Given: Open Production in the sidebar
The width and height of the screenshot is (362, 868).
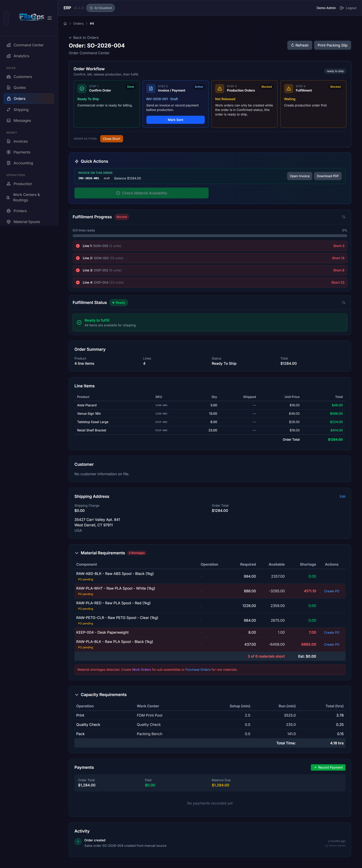Looking at the screenshot, I should coord(29,184).
